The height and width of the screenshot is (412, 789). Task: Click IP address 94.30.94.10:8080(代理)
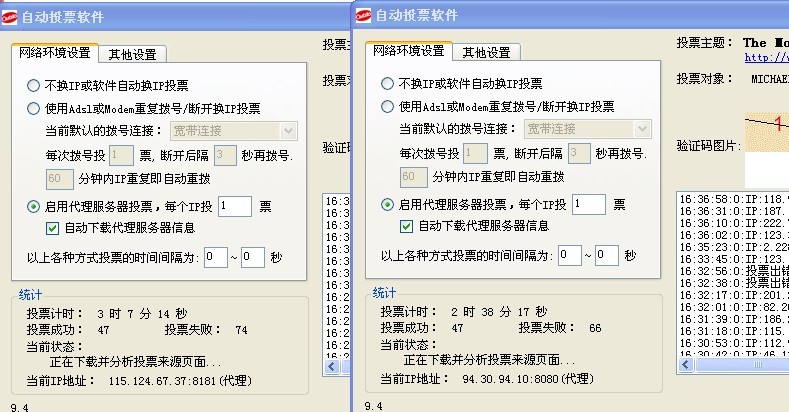coord(528,379)
